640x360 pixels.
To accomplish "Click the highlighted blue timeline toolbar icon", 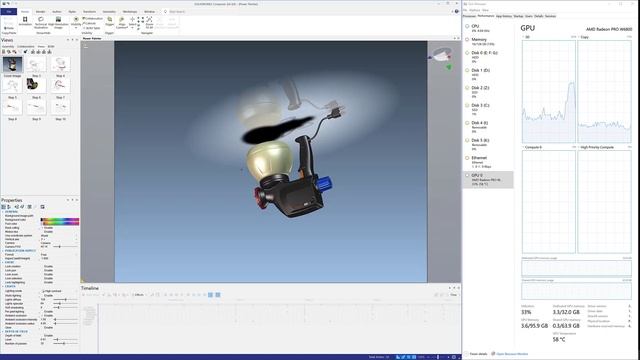I will click(210, 295).
